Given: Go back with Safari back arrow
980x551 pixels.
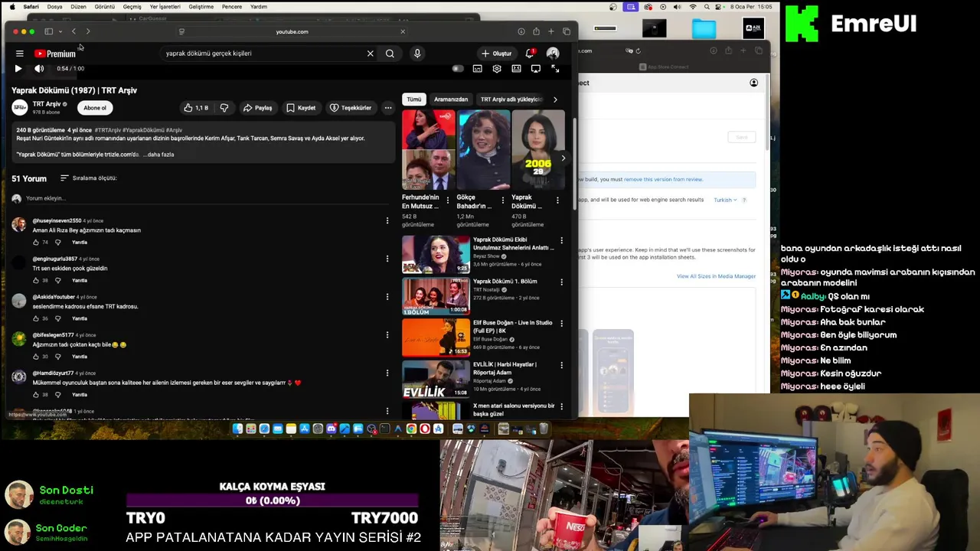Looking at the screenshot, I should [x=73, y=31].
